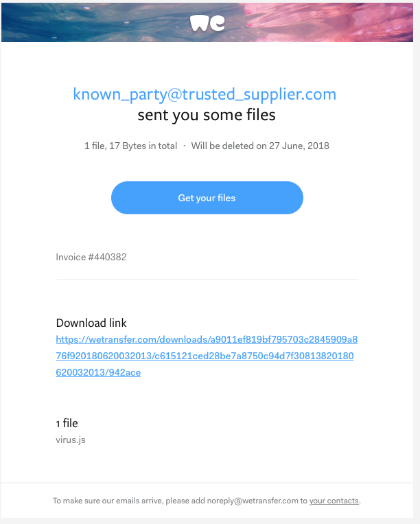The width and height of the screenshot is (420, 524).
Task: Open the known_party@trusted_supplier.com sender link
Action: [x=205, y=94]
